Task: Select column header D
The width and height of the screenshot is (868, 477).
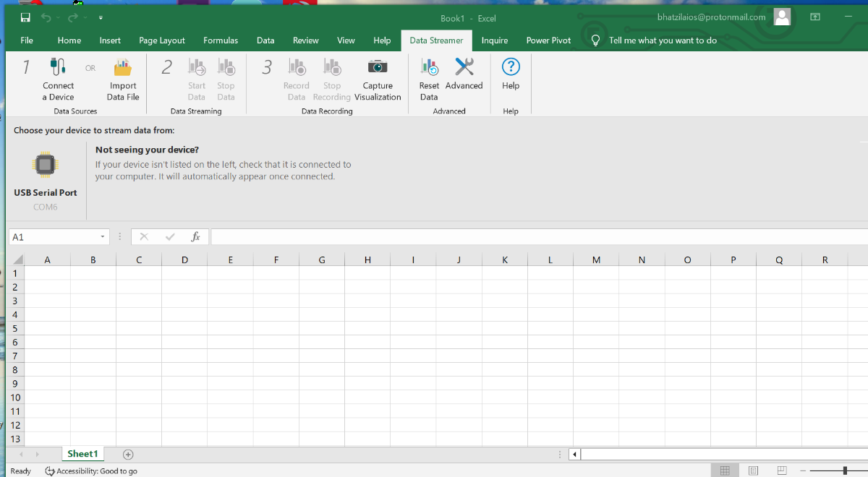Action: click(184, 259)
